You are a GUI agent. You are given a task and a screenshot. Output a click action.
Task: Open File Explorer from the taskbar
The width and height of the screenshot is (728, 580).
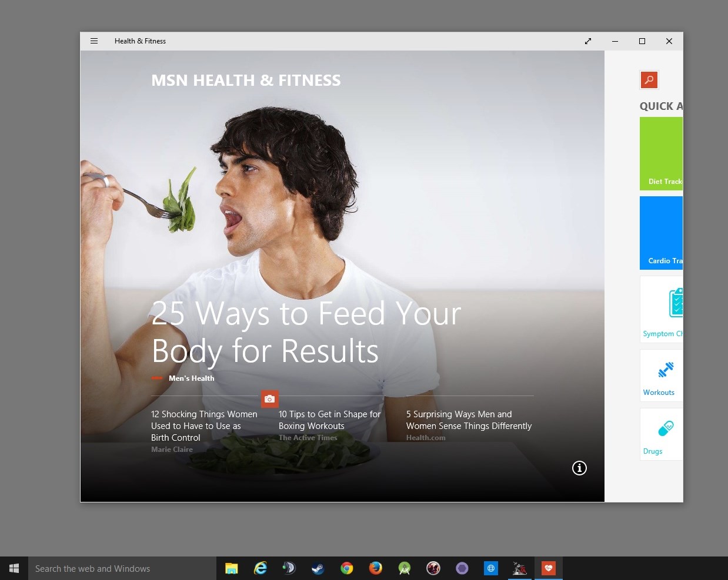232,568
